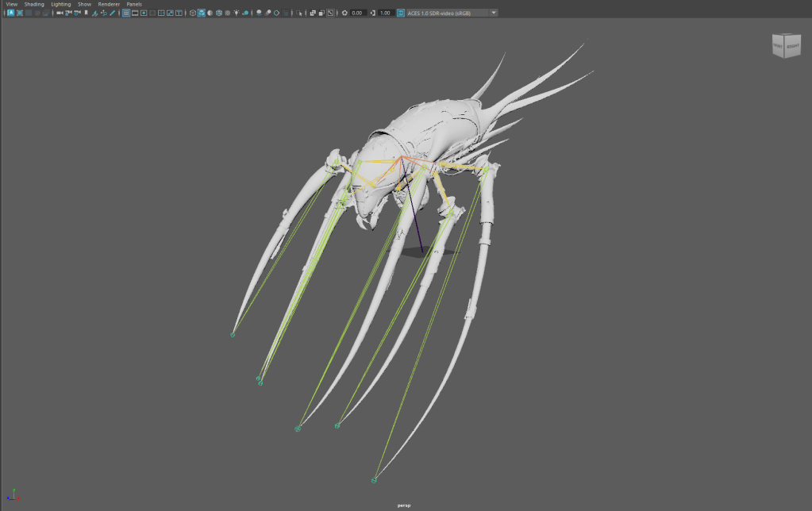Toggle the Film Gate overlay
This screenshot has height=511, width=812.
coord(135,13)
